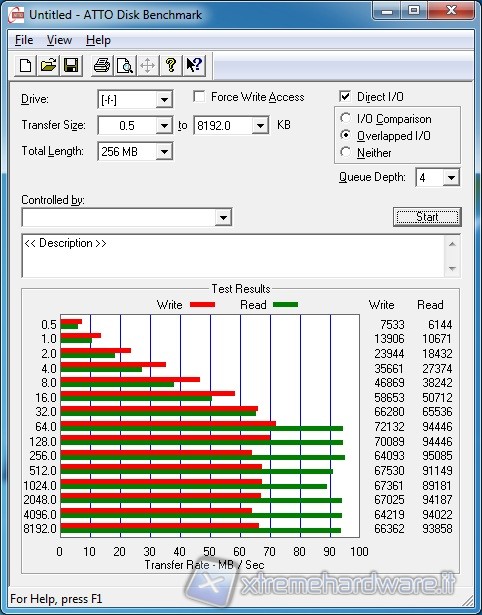This screenshot has height=615, width=482.
Task: Click Description box scroll up arrow
Action: click(452, 244)
